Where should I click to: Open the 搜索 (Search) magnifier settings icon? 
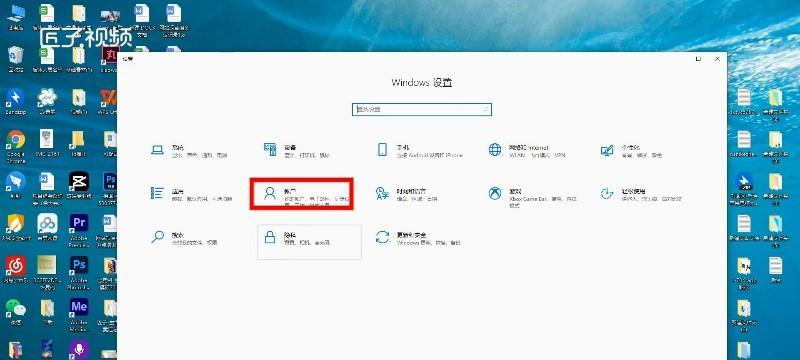tap(158, 237)
